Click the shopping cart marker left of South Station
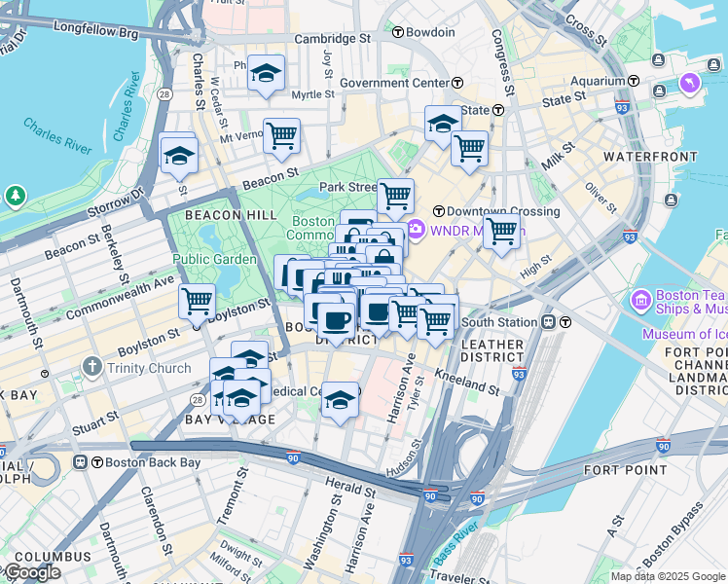 click(x=435, y=322)
